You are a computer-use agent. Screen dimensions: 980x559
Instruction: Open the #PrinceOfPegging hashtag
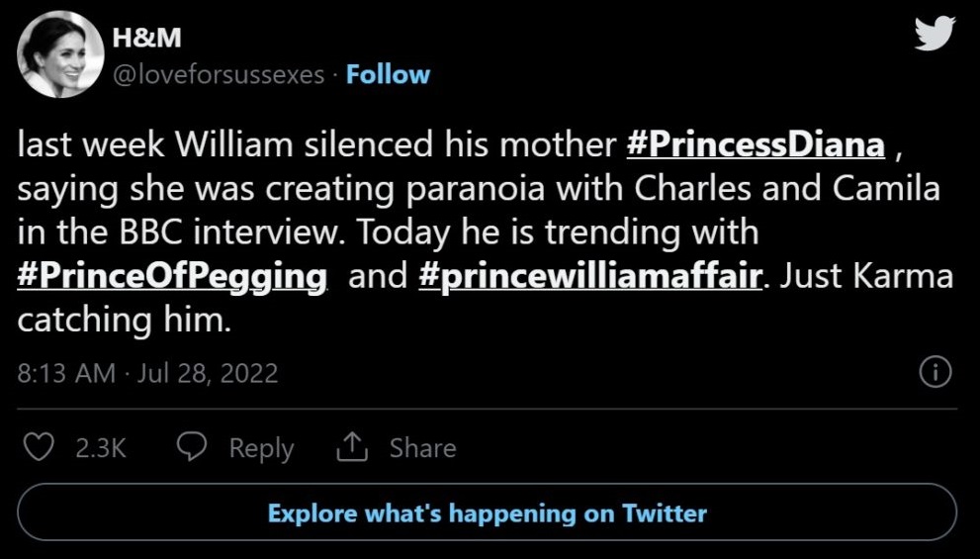click(172, 275)
